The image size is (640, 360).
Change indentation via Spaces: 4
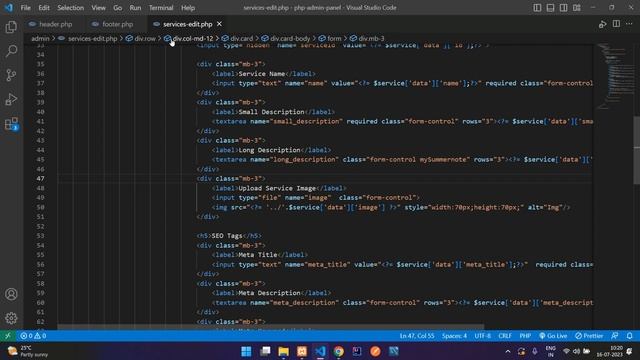click(454, 336)
